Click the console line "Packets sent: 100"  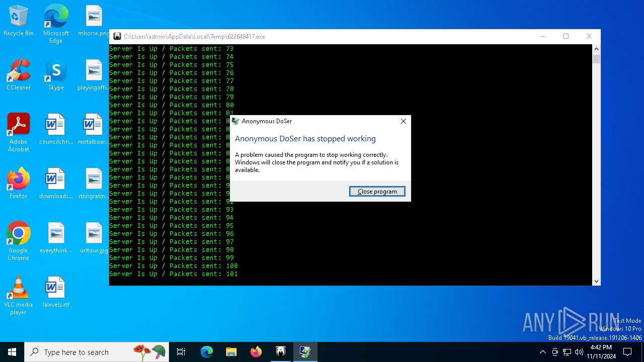(174, 266)
